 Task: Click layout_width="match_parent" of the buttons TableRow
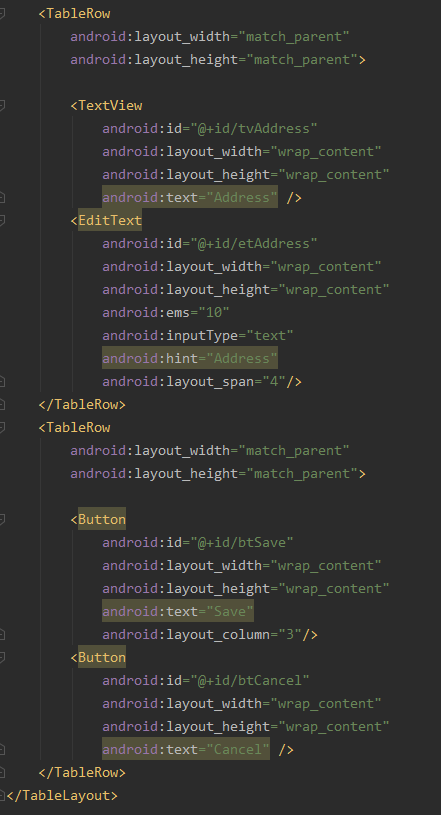coord(210,450)
